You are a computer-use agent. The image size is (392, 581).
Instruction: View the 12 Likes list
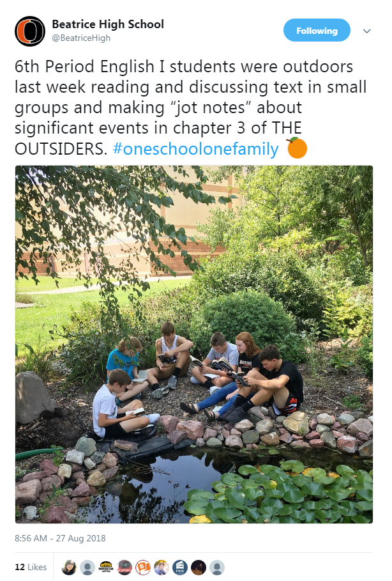pyautogui.click(x=31, y=568)
